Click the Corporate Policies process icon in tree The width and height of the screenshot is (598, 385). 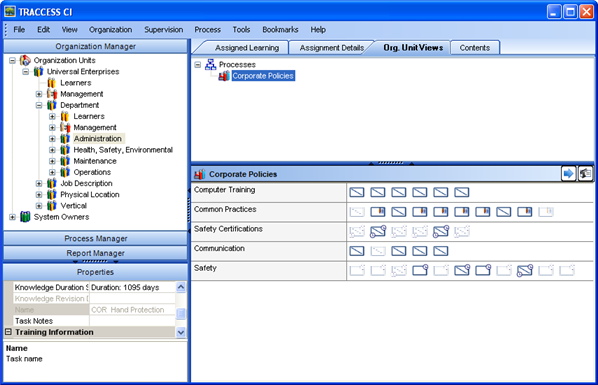click(x=224, y=76)
